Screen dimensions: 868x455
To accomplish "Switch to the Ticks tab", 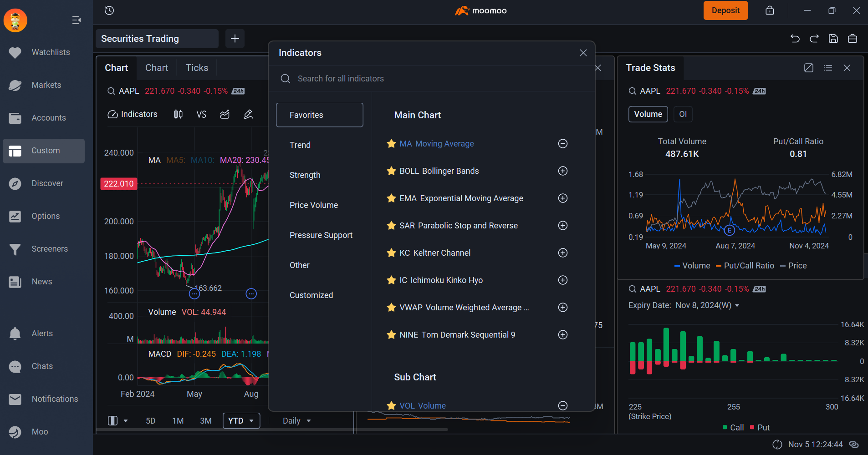I will [197, 68].
